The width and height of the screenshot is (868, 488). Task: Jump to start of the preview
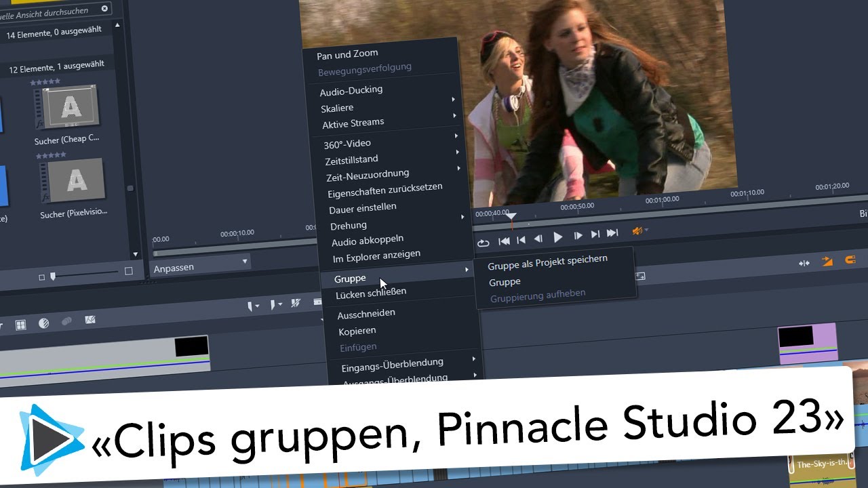click(504, 241)
